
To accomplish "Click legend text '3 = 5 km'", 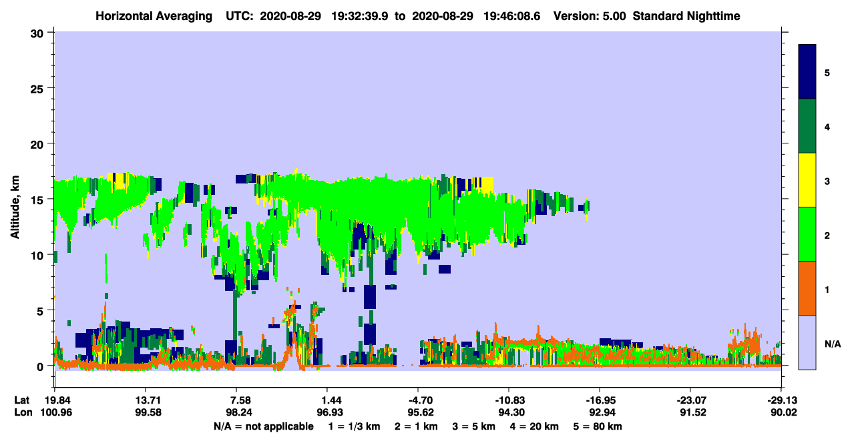I will (x=473, y=426).
